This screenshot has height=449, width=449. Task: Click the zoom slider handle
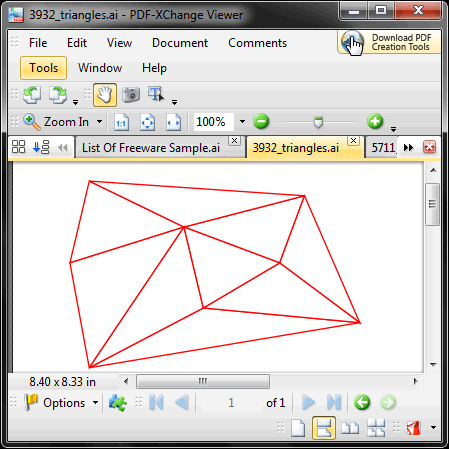coord(319,122)
